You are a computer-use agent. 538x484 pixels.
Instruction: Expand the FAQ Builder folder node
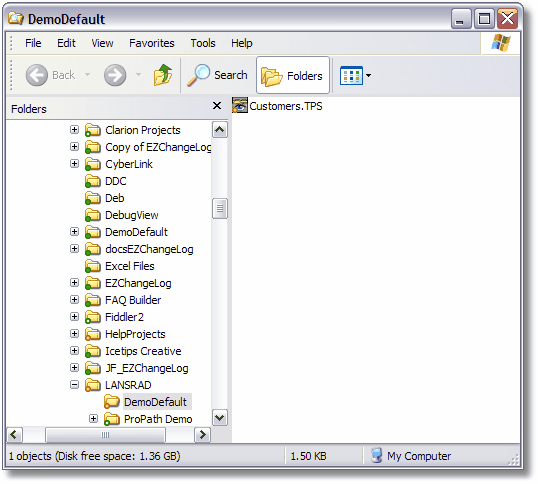[x=74, y=300]
